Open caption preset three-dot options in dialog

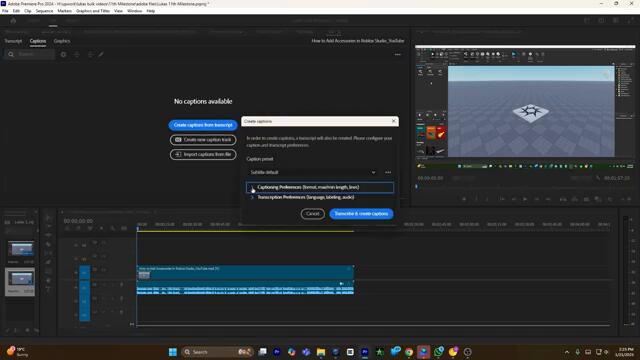coord(388,172)
